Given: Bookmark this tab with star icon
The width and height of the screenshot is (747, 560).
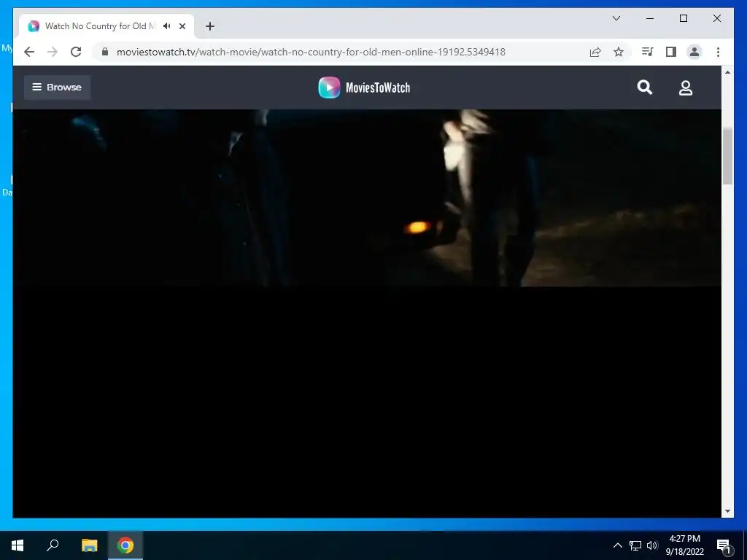Looking at the screenshot, I should point(619,52).
